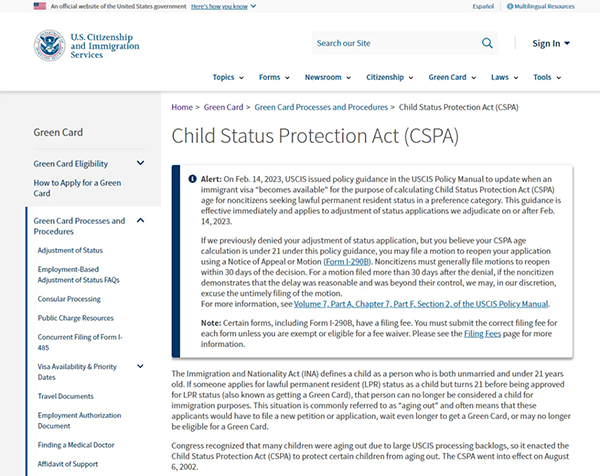Go to Green Card breadcrumb
Screen dimensions: 600x476
223,107
